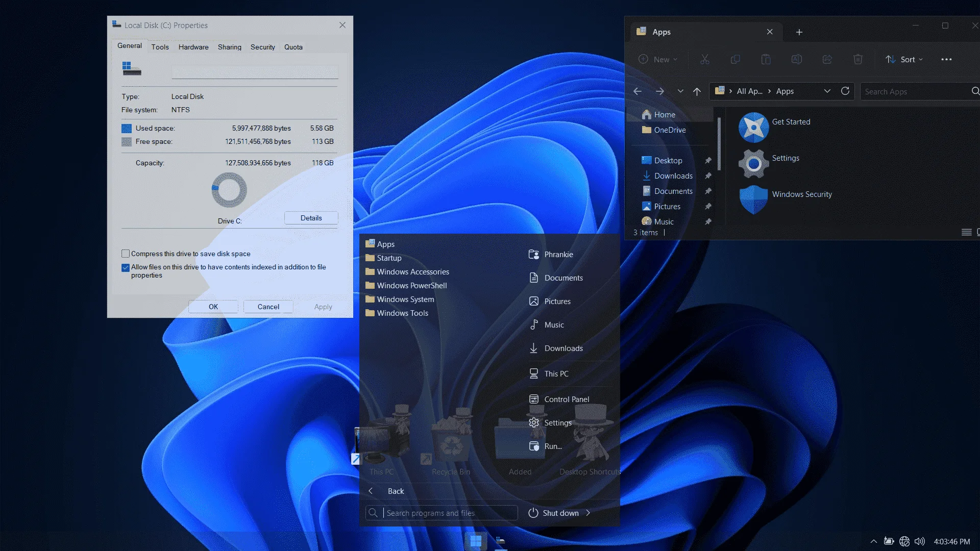Toggle Compress this drive to save disk space
This screenshot has height=551, width=980.
click(x=126, y=254)
